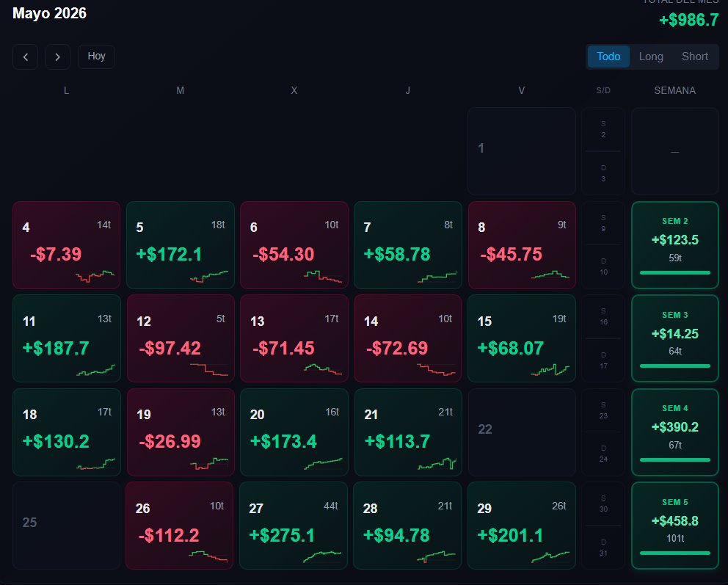Select the Todo filter tab
The image size is (728, 585).
608,57
